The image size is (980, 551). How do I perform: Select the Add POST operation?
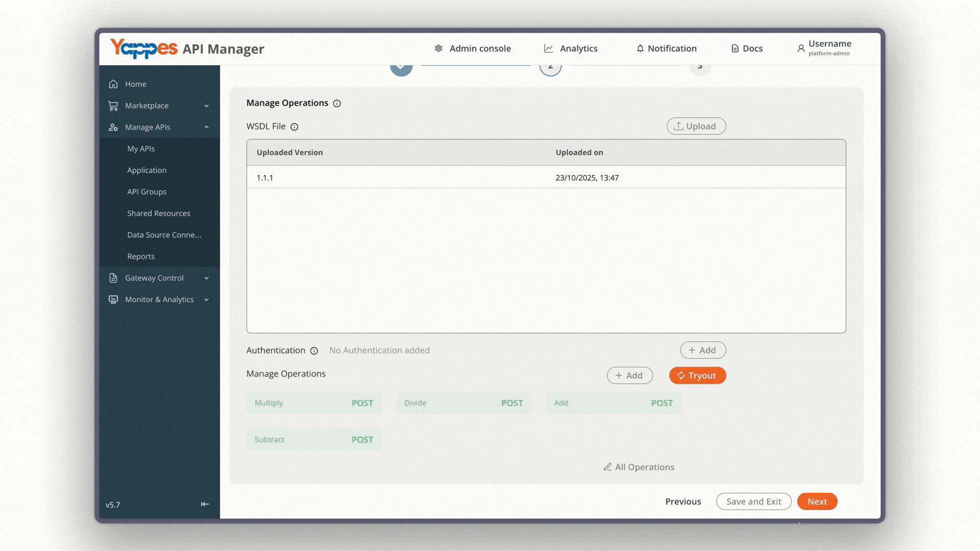pos(614,403)
